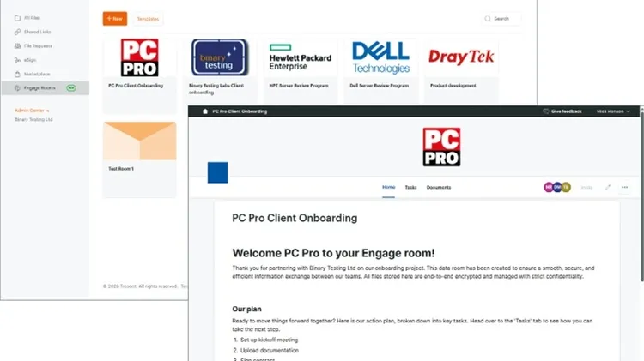This screenshot has width=644, height=361.
Task: Click the Search field
Action: click(501, 19)
